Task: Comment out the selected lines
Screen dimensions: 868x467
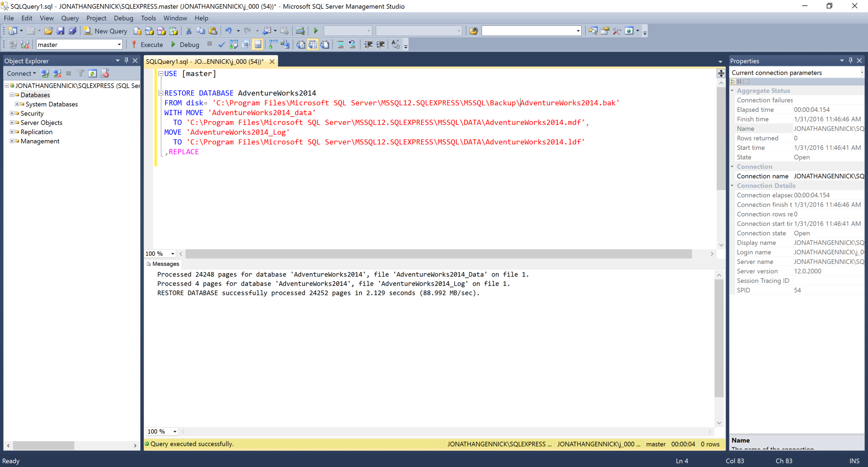Action: [x=341, y=44]
